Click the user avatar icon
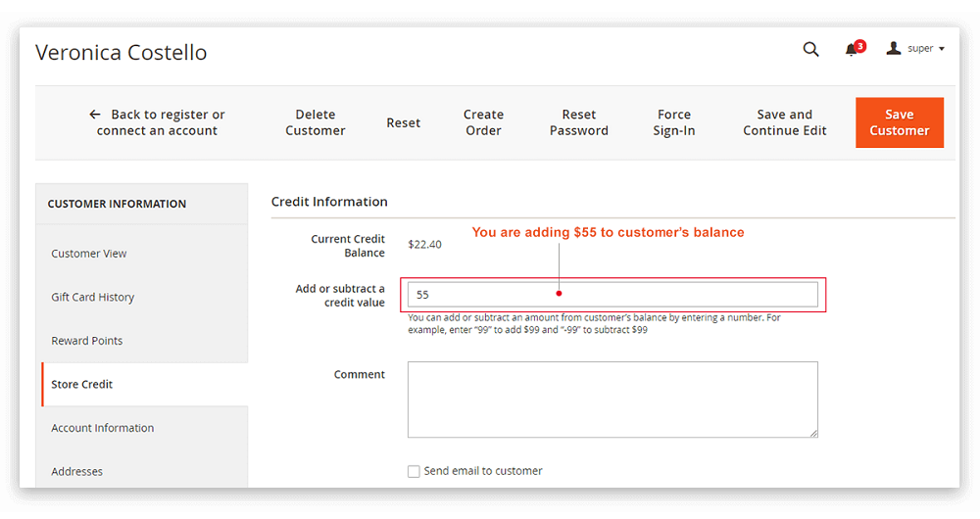This screenshot has width=980, height=519. click(x=893, y=49)
